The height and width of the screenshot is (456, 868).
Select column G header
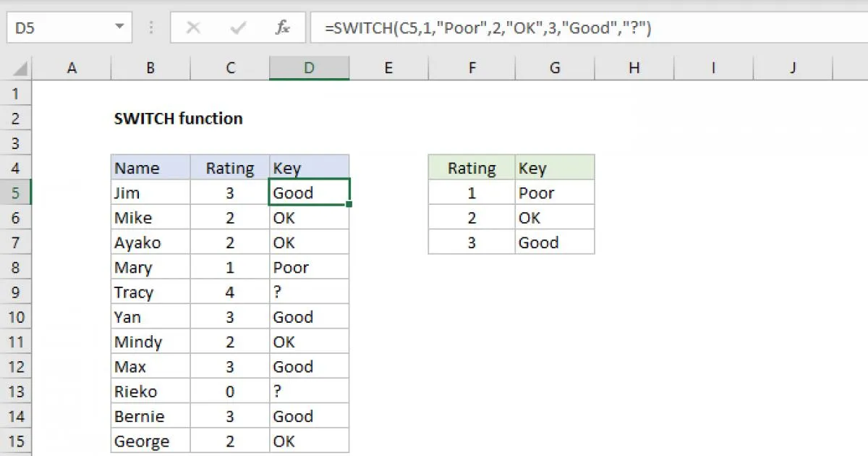click(x=555, y=68)
